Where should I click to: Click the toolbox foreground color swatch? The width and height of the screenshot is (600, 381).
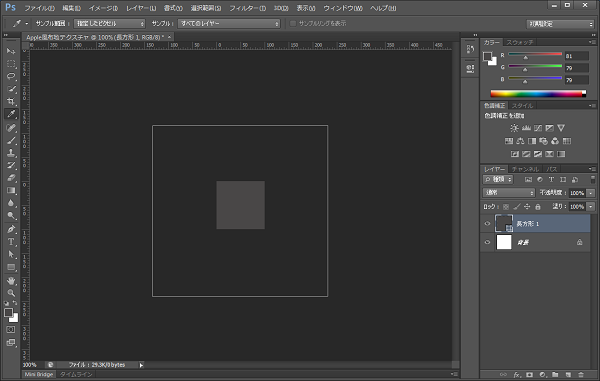tap(8, 313)
